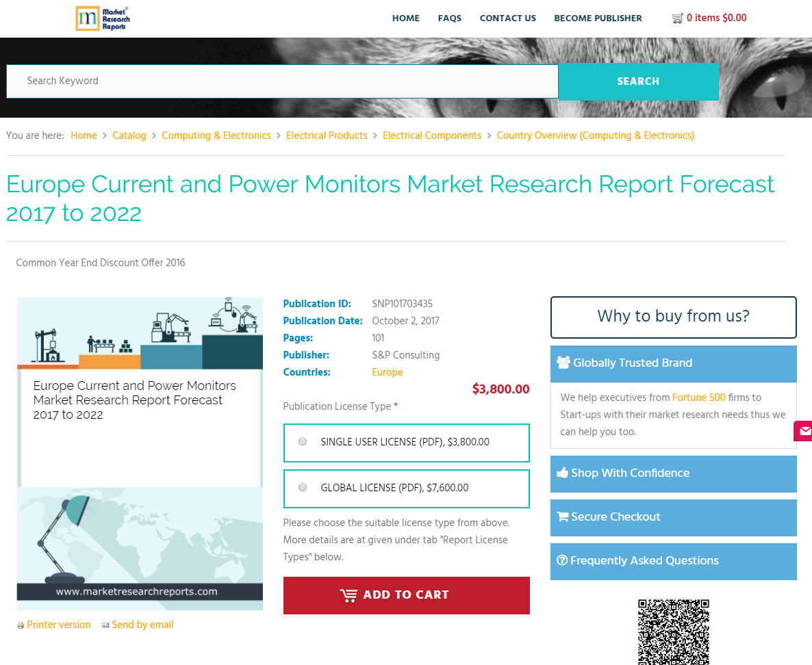Select Global License radio button

coord(303,488)
